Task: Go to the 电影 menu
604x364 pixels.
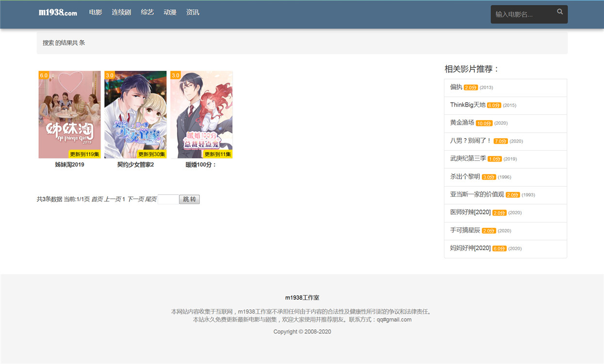Action: (96, 12)
